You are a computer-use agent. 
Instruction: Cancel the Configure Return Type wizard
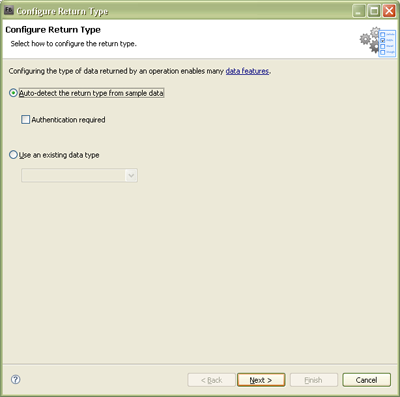[366, 380]
